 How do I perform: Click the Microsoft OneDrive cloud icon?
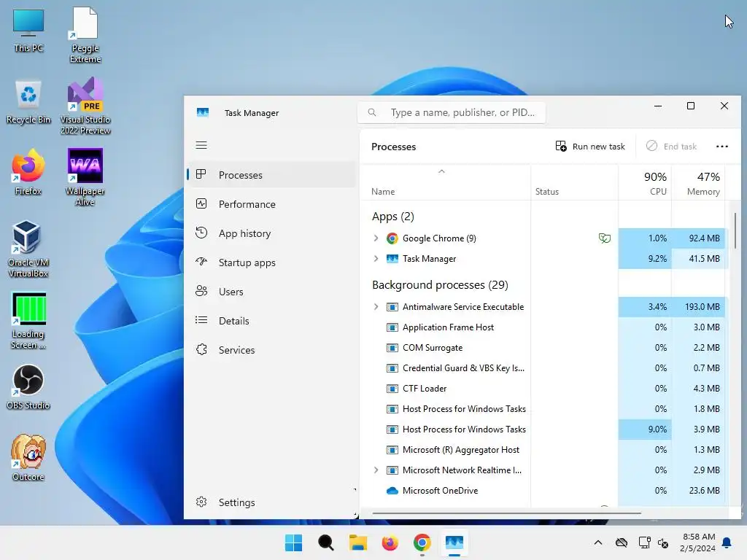(x=392, y=491)
